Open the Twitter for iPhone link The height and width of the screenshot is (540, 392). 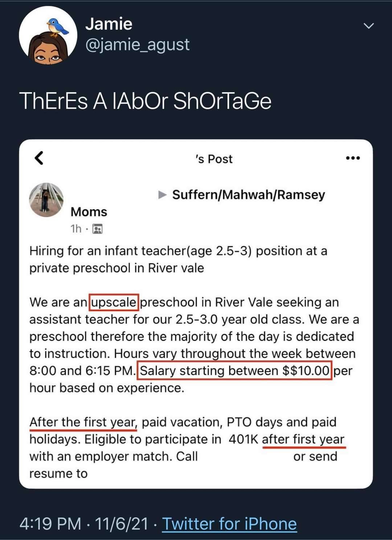(x=229, y=524)
